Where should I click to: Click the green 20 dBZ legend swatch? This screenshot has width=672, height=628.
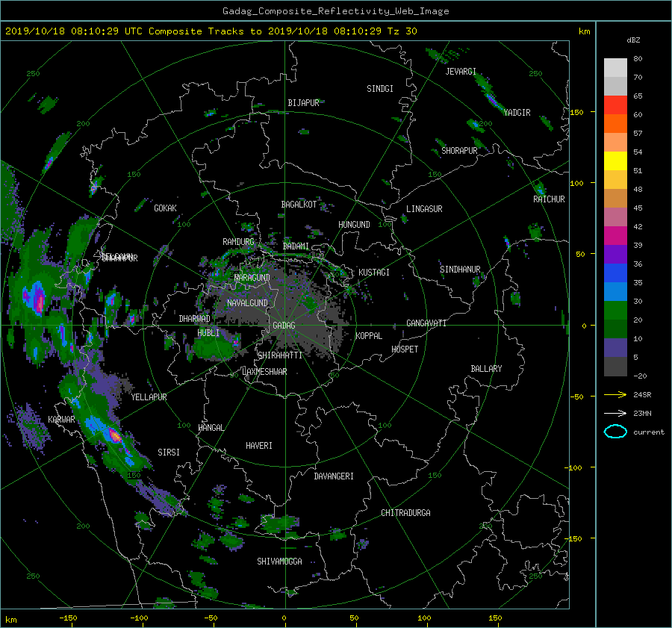click(x=615, y=311)
